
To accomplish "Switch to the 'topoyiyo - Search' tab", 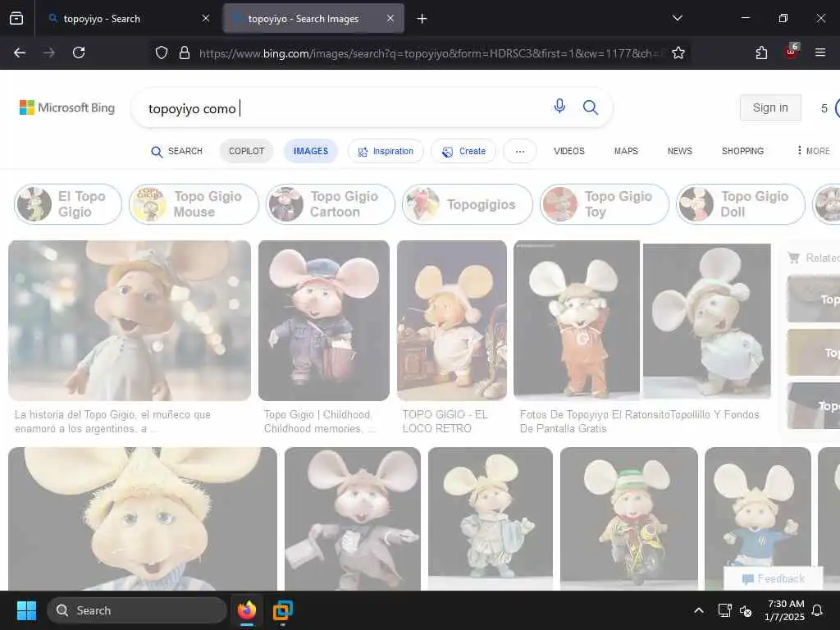I will (129, 19).
